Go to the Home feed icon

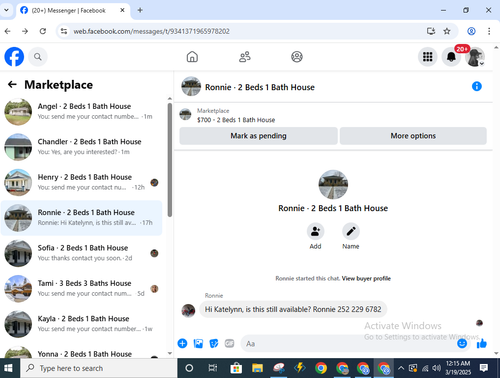(x=192, y=57)
